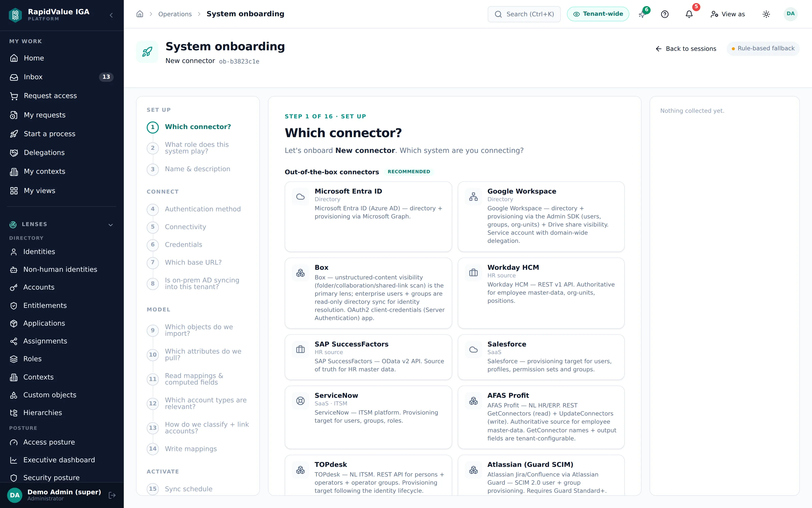Open the notifications bell
The image size is (812, 508).
[689, 14]
